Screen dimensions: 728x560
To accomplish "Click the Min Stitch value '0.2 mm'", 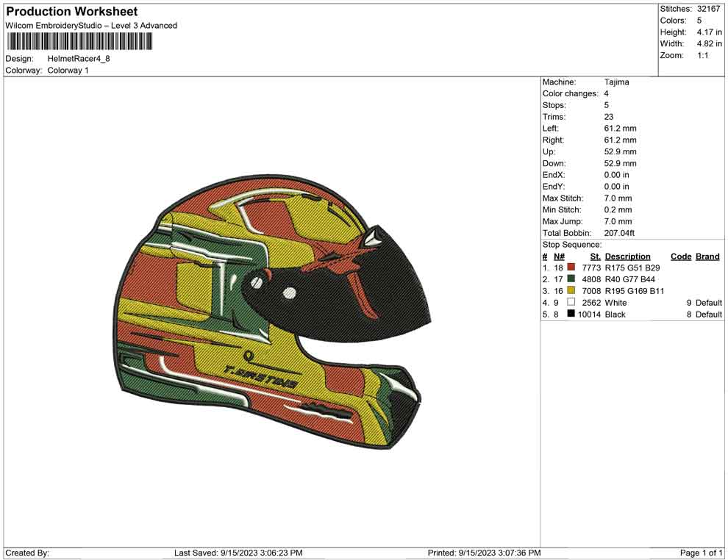I will pyautogui.click(x=618, y=209).
